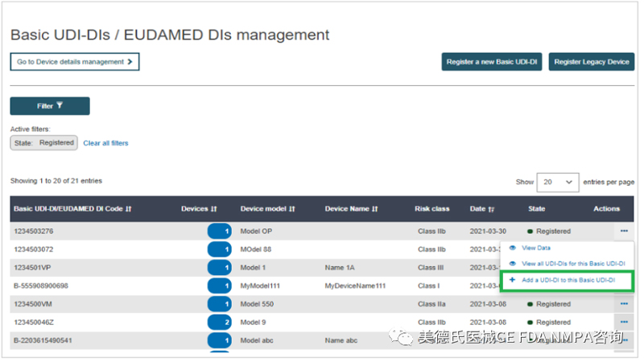Sort by Device model column arrows
The width and height of the screenshot is (644, 362).
click(x=292, y=209)
